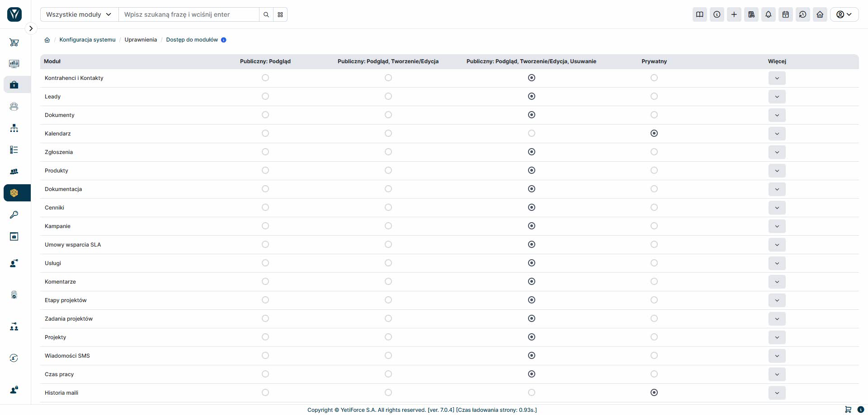Image resolution: width=868 pixels, height=415 pixels.
Task: Select Publiczny: Podgląd, Tworzenie/Edycja for Usługi
Action: pos(388,263)
